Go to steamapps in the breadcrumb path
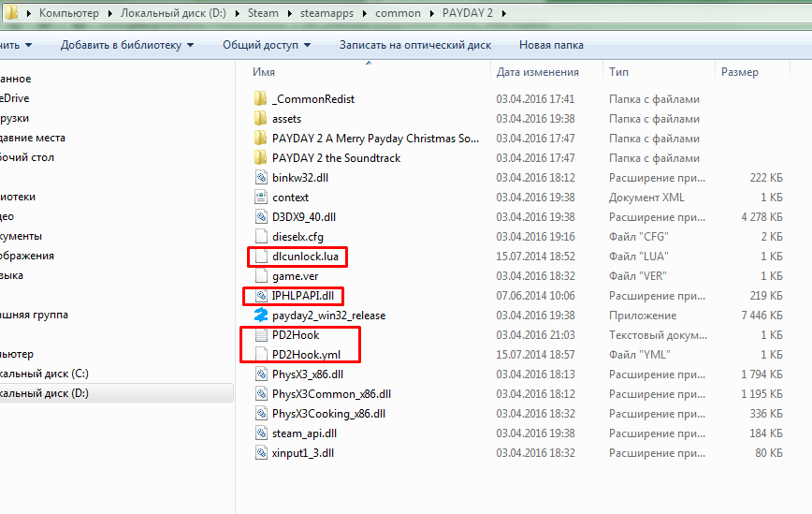This screenshot has height=514, width=812. tap(326, 13)
